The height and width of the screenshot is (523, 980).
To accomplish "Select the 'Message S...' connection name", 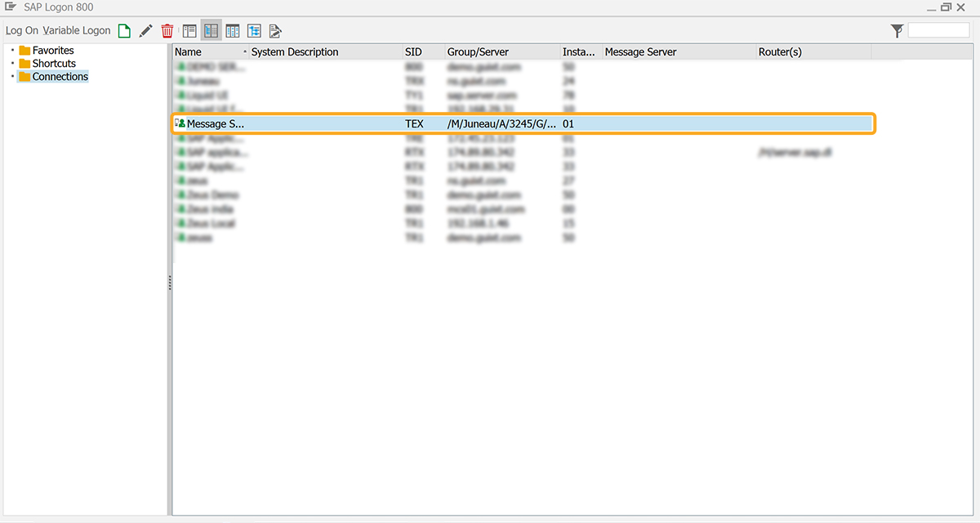I will (x=216, y=123).
